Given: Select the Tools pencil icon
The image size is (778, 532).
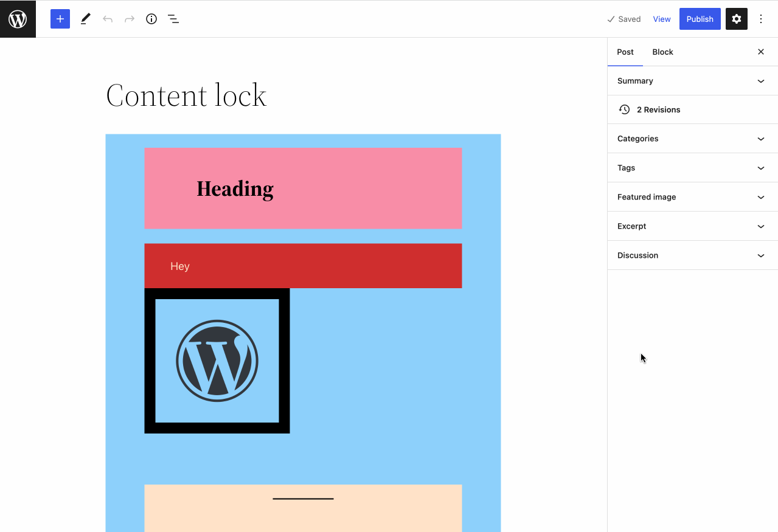Looking at the screenshot, I should coord(86,19).
